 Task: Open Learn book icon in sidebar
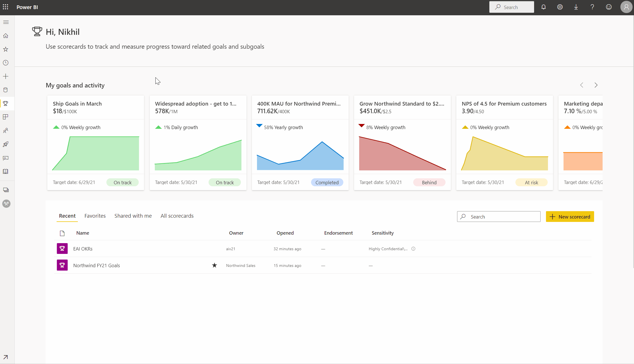pyautogui.click(x=6, y=172)
